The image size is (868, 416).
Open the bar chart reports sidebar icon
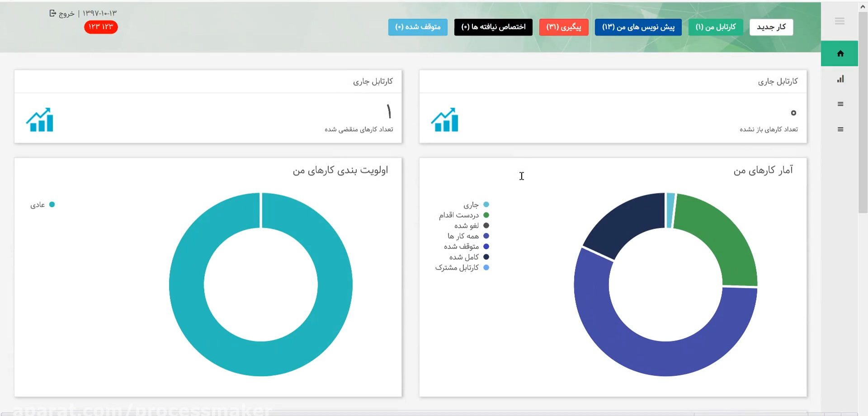pyautogui.click(x=840, y=79)
